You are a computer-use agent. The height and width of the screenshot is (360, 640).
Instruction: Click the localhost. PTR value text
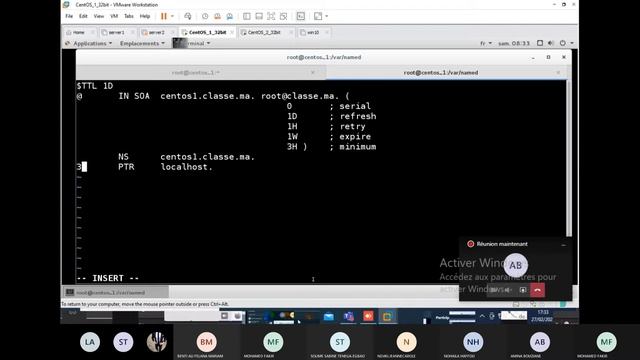186,167
